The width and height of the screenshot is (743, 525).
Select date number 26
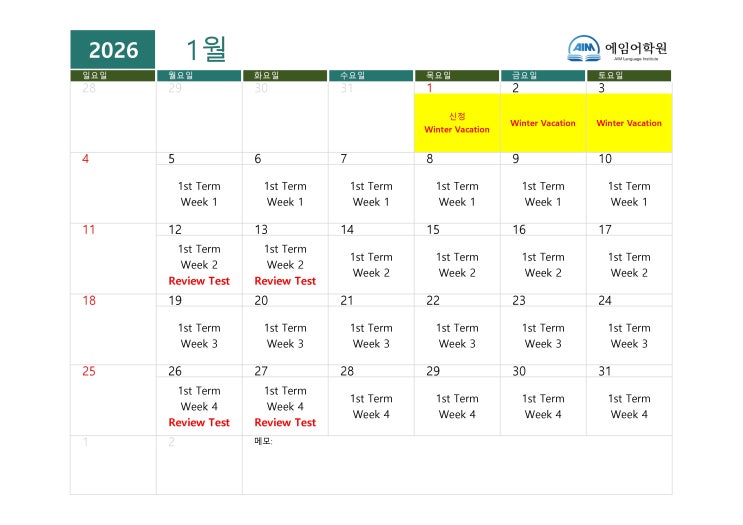175,371
